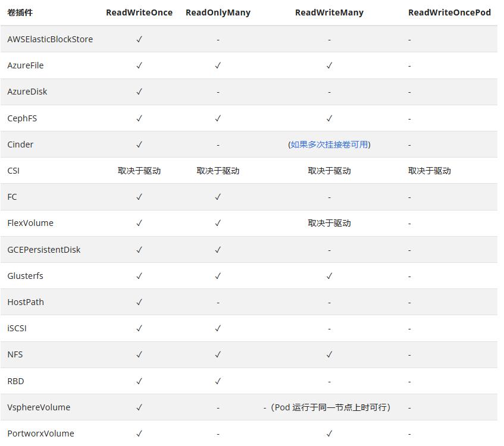Click CephFS ReadWriteMany checkmark
This screenshot has width=504, height=446.
[x=329, y=118]
